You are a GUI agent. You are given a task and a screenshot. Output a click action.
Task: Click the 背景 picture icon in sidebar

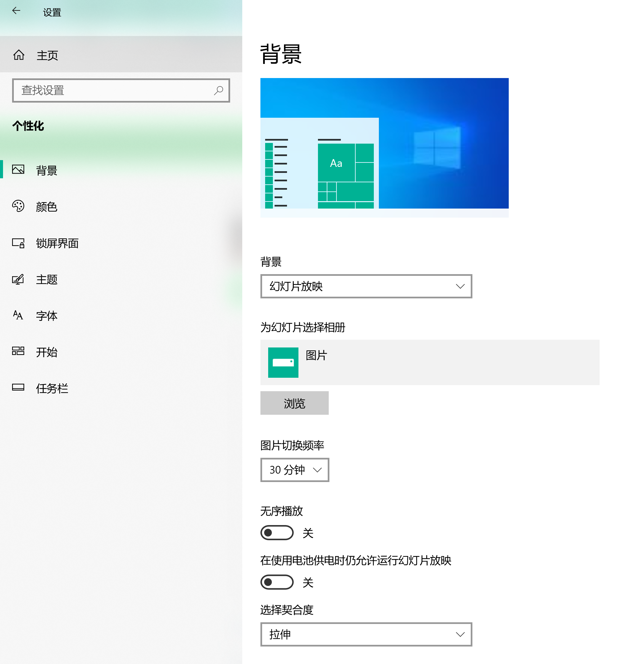18,169
